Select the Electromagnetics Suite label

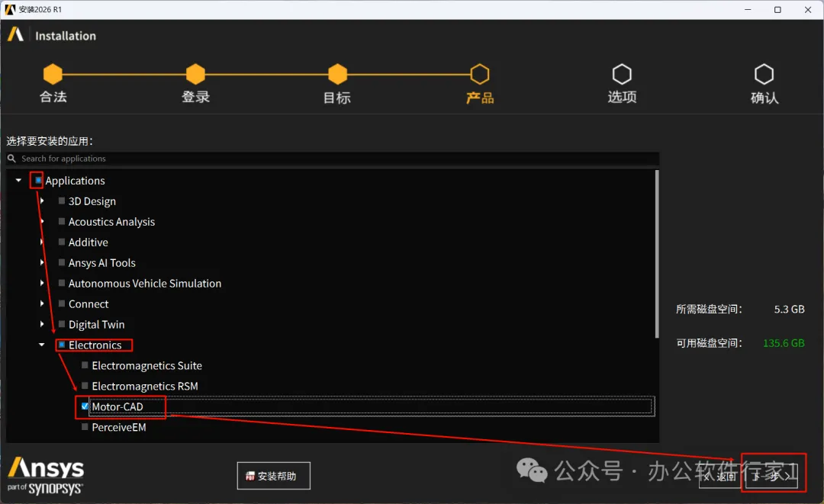146,365
